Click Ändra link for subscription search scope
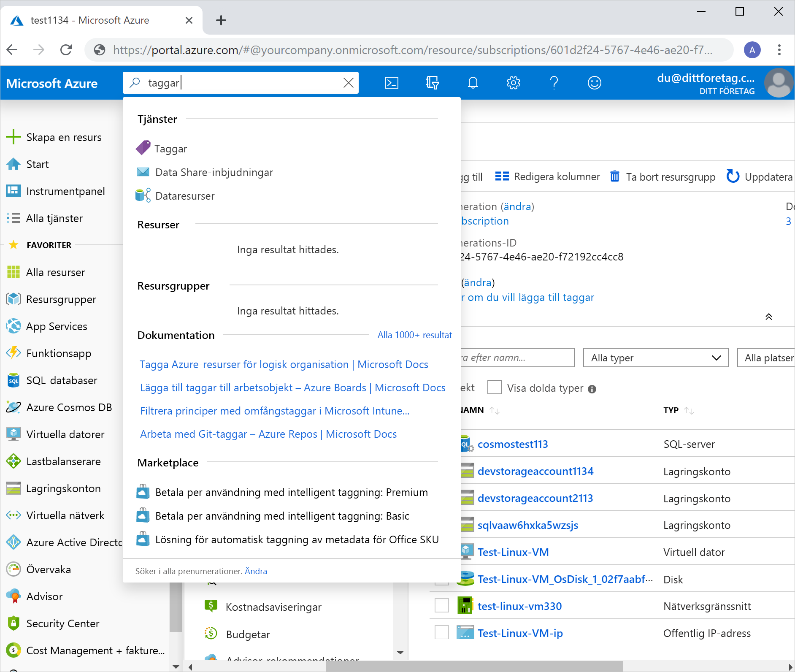795x672 pixels. (256, 571)
